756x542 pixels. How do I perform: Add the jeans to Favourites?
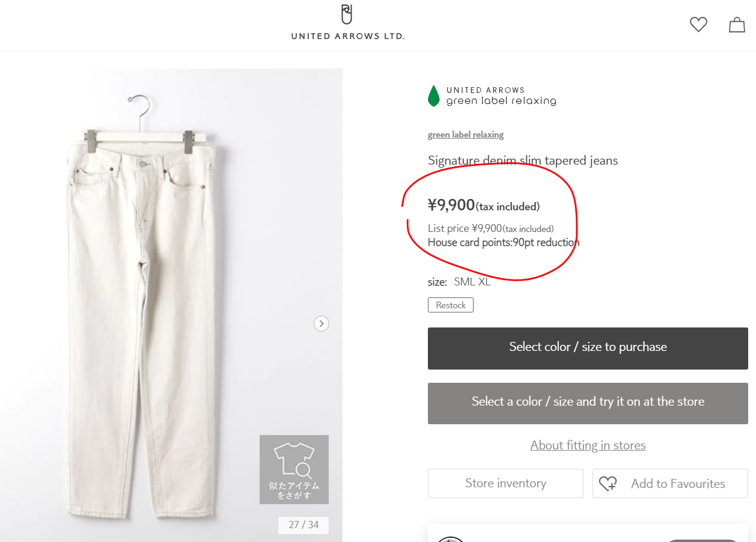pyautogui.click(x=670, y=484)
